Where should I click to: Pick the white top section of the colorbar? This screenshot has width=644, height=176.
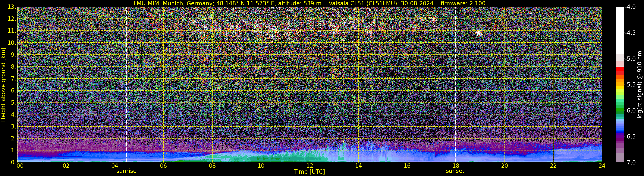pos(620,30)
